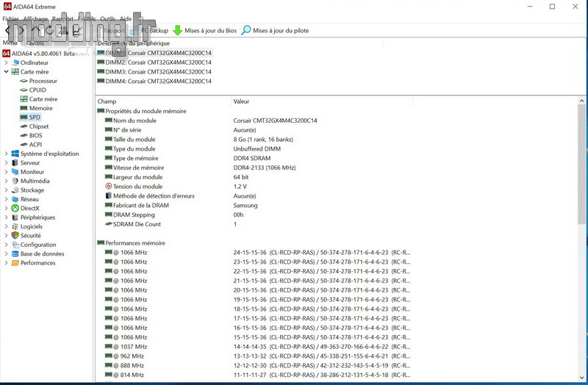Click the Mémoire module icon
The width and height of the screenshot is (588, 385).
24,108
